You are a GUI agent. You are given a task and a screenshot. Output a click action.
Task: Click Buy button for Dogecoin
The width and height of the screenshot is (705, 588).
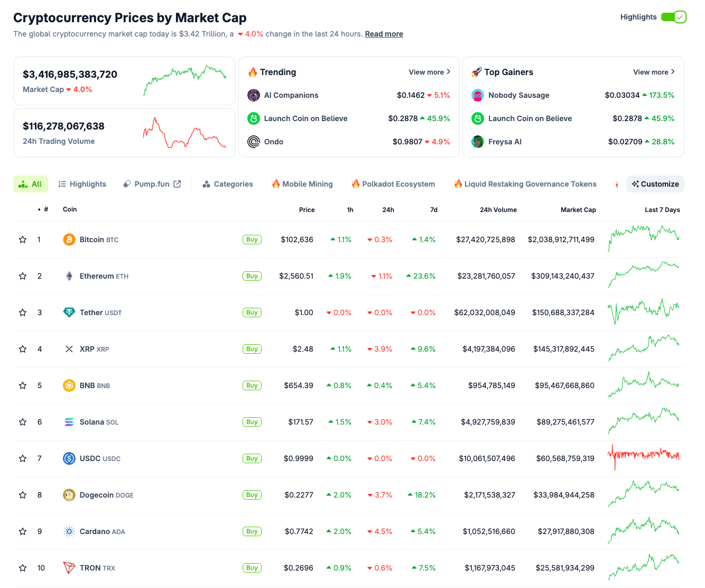tap(252, 495)
